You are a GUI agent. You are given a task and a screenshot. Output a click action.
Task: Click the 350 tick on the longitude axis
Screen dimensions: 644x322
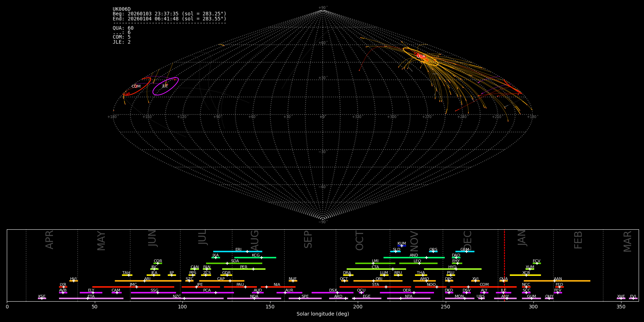point(621,307)
